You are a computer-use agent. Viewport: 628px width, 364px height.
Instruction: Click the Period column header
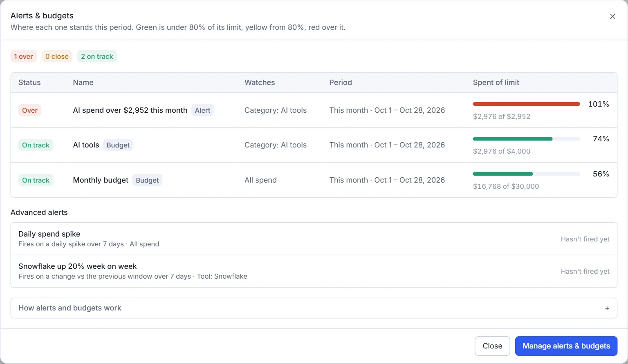tap(341, 83)
